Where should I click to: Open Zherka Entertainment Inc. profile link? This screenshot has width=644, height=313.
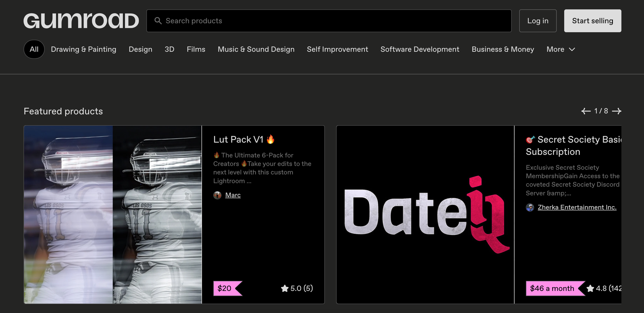point(577,207)
